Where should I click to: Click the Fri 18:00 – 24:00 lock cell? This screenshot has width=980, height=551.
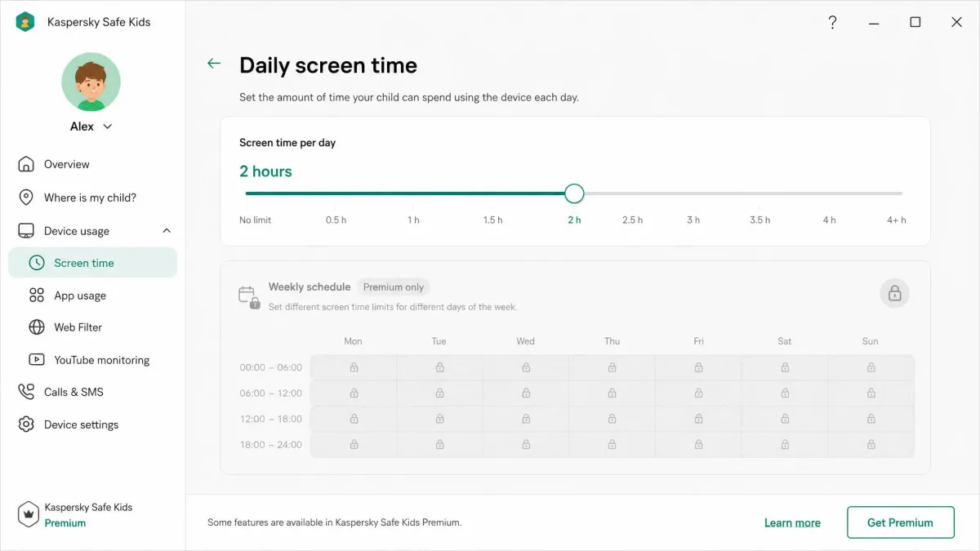[x=698, y=445]
